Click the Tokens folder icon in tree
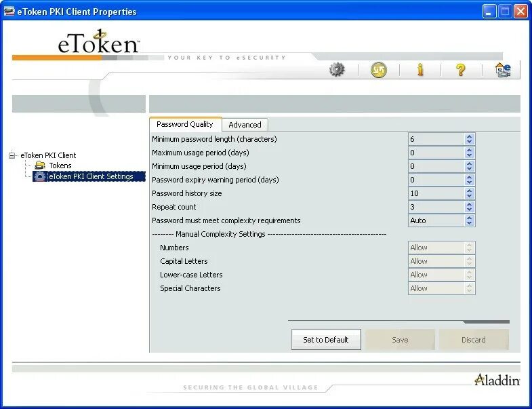Viewport: 532px width, 409px height. tap(40, 165)
